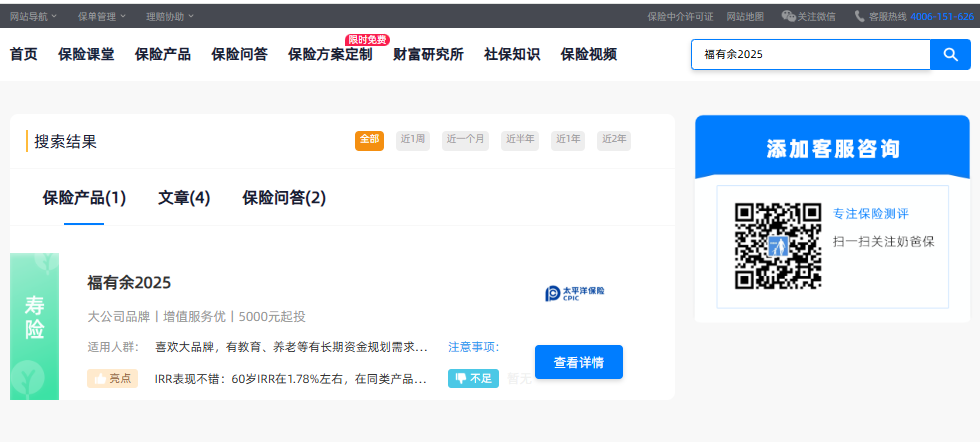Click the blue search magnifier button
The image size is (980, 442).
coord(950,54)
